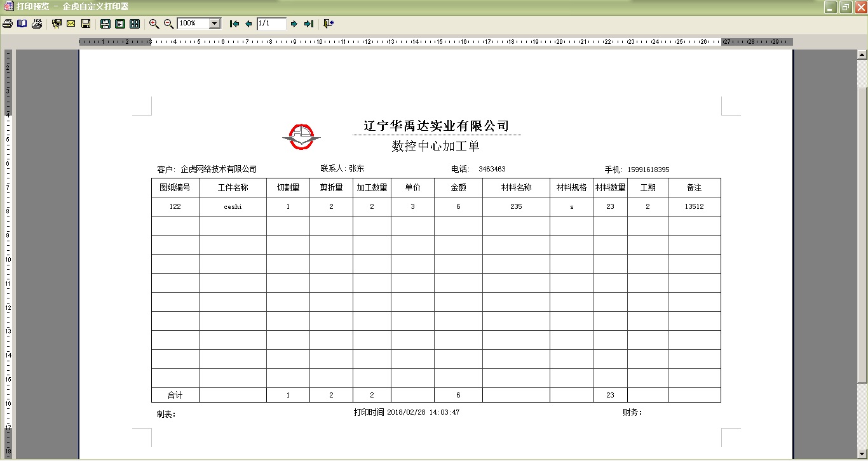
Task: Click print time 2018/02/28 14:03:47
Action: coord(423,413)
